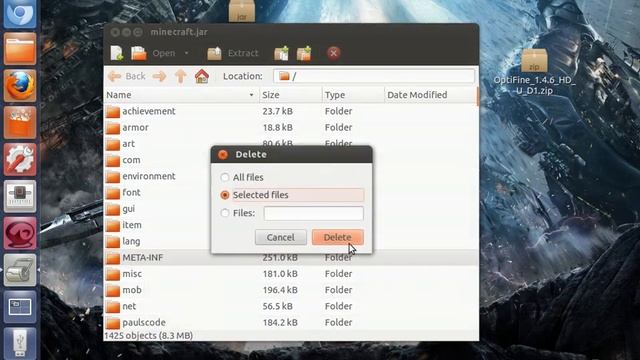The width and height of the screenshot is (640, 360).
Task: Select the META-INF folder row
Action: (291, 258)
